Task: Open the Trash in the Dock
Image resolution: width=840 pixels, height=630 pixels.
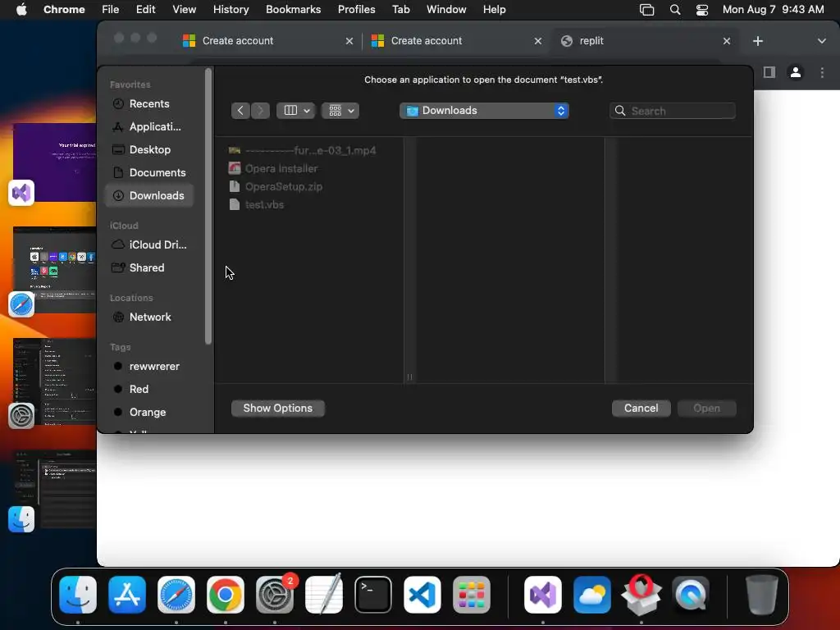Action: pos(762,595)
